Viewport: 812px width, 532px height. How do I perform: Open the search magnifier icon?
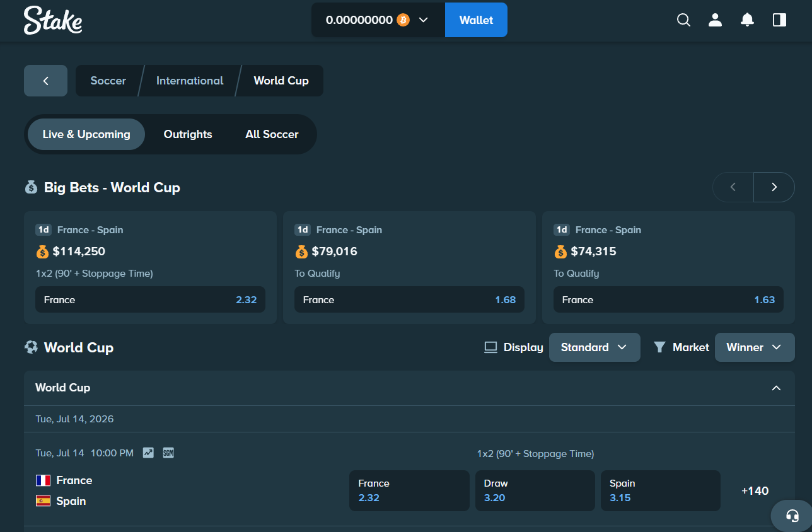click(683, 20)
